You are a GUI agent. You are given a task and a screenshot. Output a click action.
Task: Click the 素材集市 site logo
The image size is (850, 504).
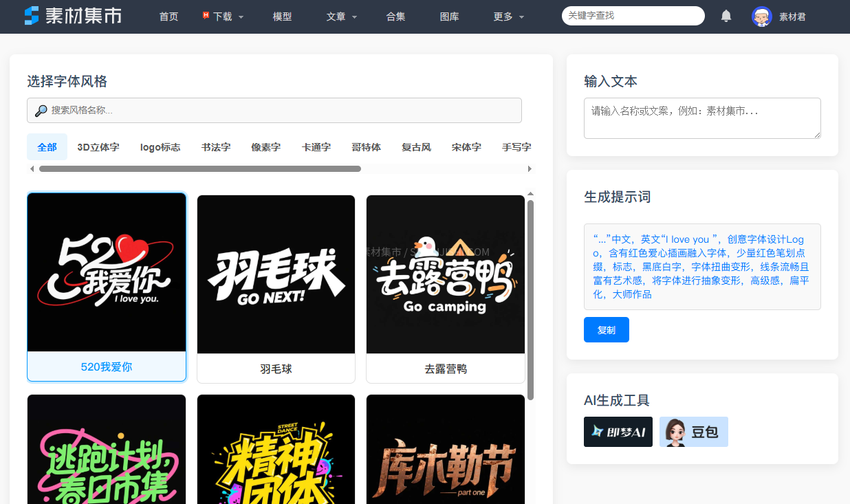coord(73,16)
